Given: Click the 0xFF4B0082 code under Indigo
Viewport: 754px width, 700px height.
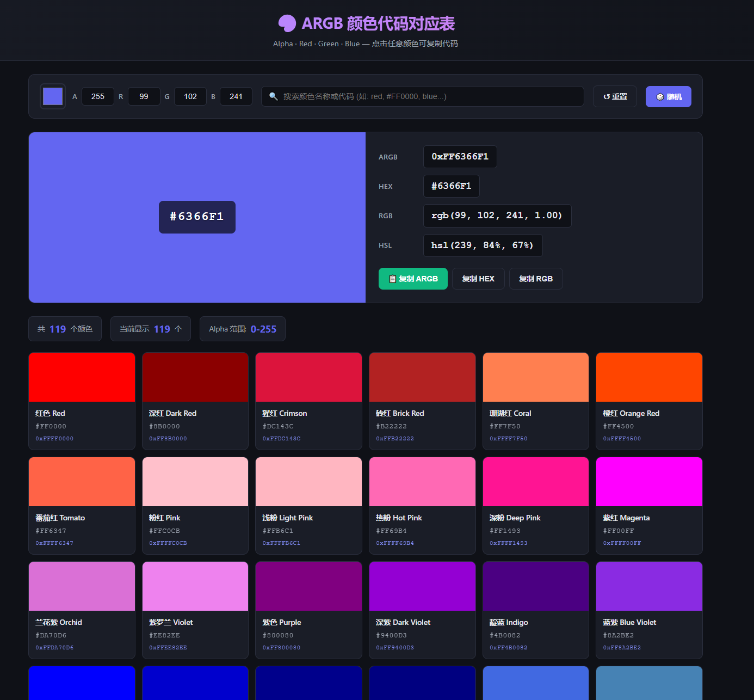Looking at the screenshot, I should point(509,648).
